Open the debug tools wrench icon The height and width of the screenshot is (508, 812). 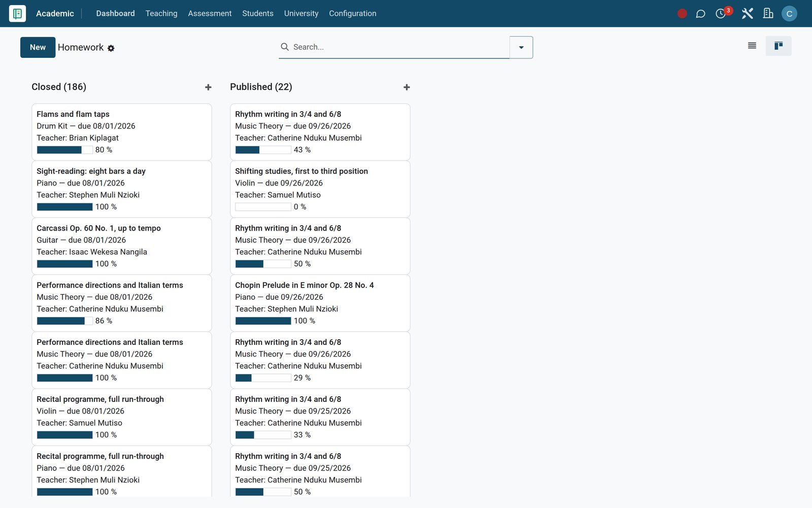pyautogui.click(x=747, y=14)
